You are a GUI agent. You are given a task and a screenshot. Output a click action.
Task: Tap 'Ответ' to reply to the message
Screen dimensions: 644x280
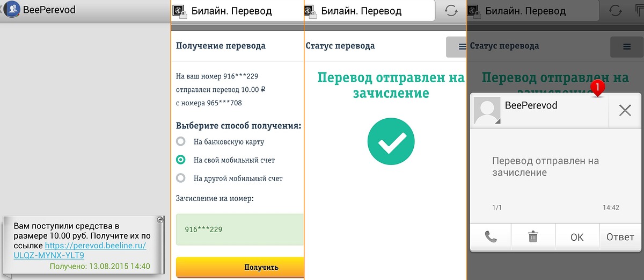point(620,237)
